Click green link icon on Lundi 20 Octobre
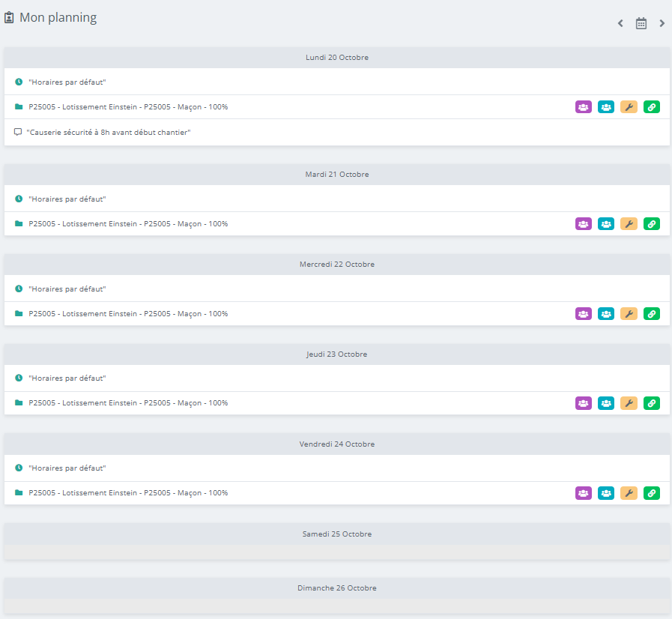This screenshot has height=619, width=672. coord(652,107)
